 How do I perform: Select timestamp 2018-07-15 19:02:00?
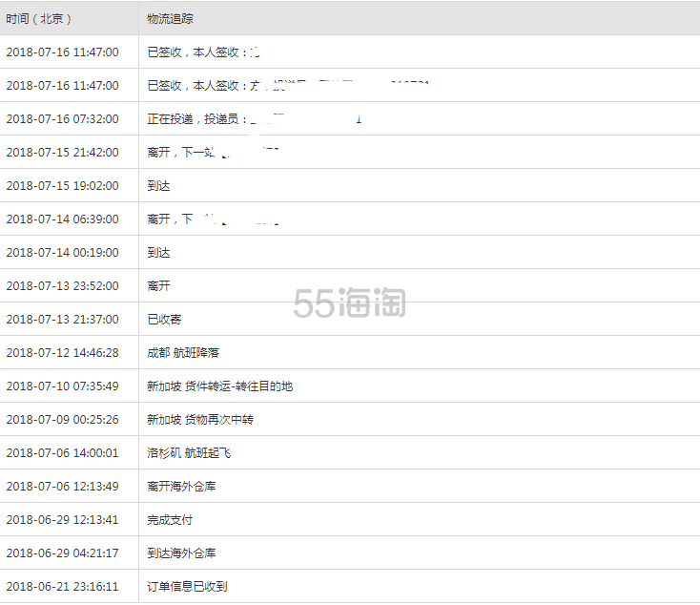(63, 186)
